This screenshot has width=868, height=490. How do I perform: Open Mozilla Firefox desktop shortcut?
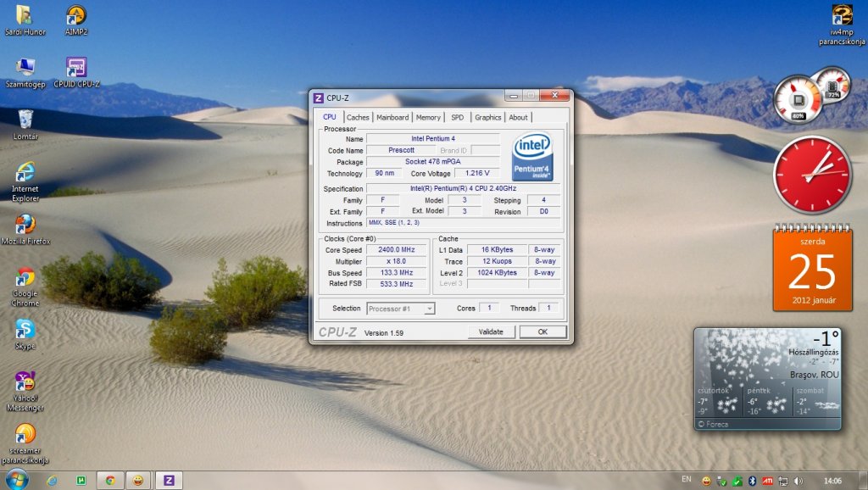pyautogui.click(x=25, y=229)
